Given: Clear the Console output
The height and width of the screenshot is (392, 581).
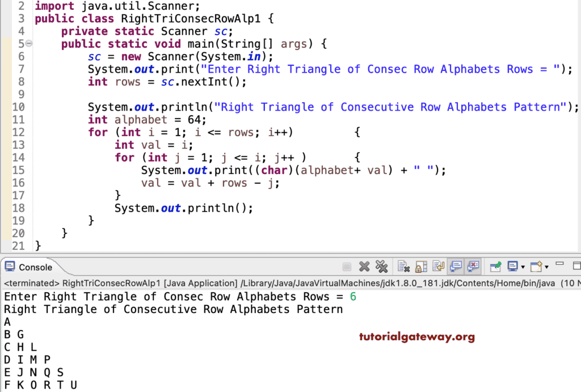Looking at the screenshot, I should click(x=404, y=267).
